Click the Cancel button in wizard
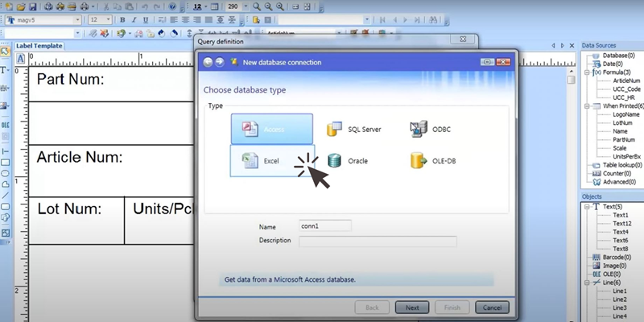This screenshot has width=644, height=322. (492, 308)
